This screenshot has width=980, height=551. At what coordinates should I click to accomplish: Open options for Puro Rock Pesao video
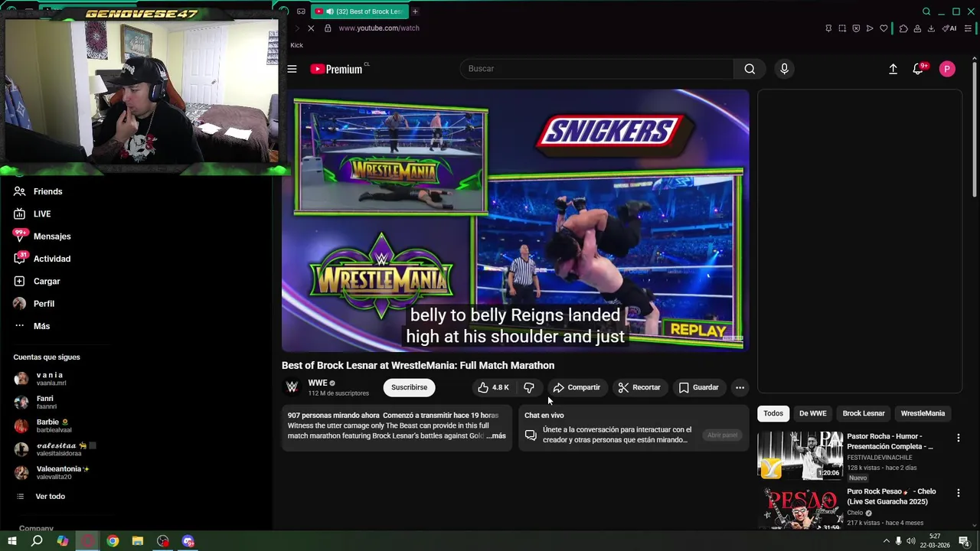958,493
